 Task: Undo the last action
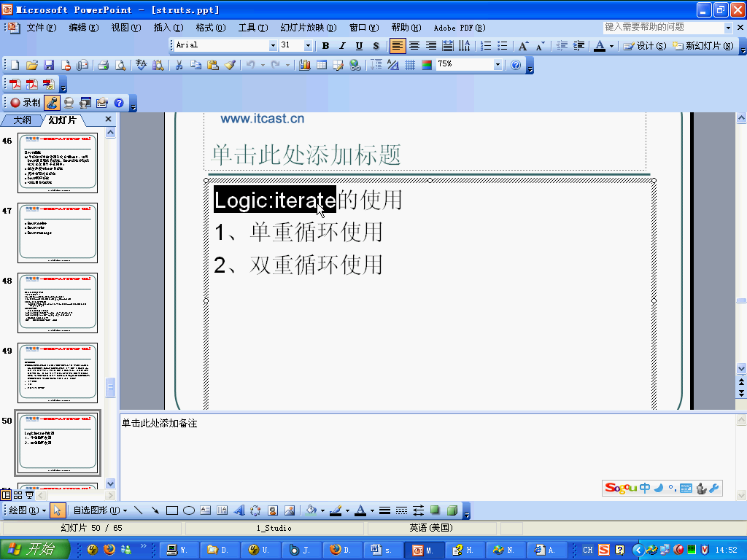click(x=251, y=65)
